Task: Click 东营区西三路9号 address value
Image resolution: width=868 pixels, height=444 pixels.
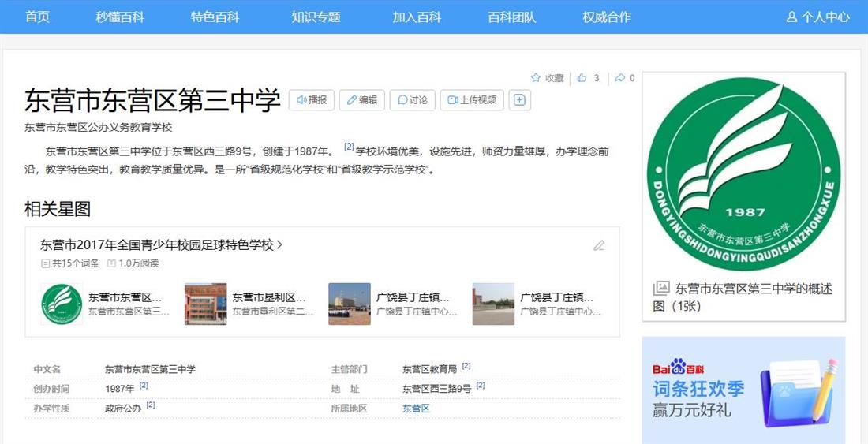Action: coord(437,389)
